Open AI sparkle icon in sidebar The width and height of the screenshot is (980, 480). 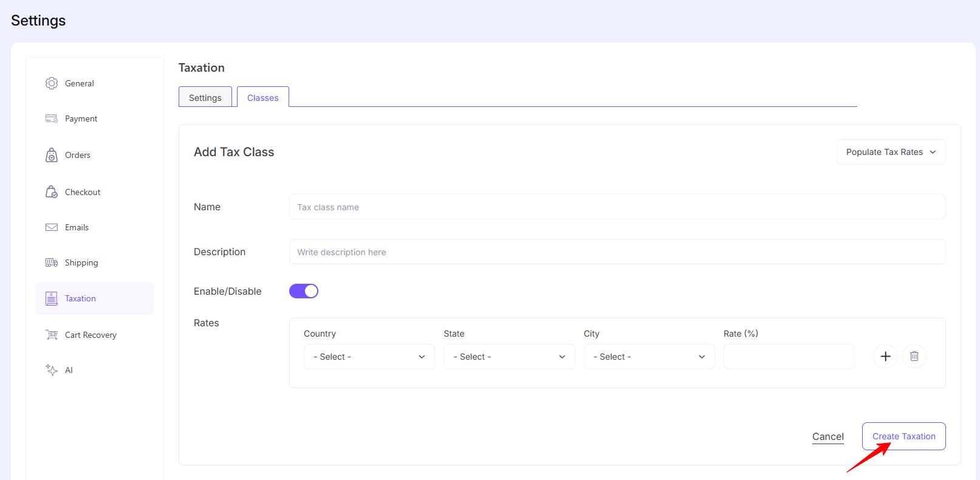52,370
